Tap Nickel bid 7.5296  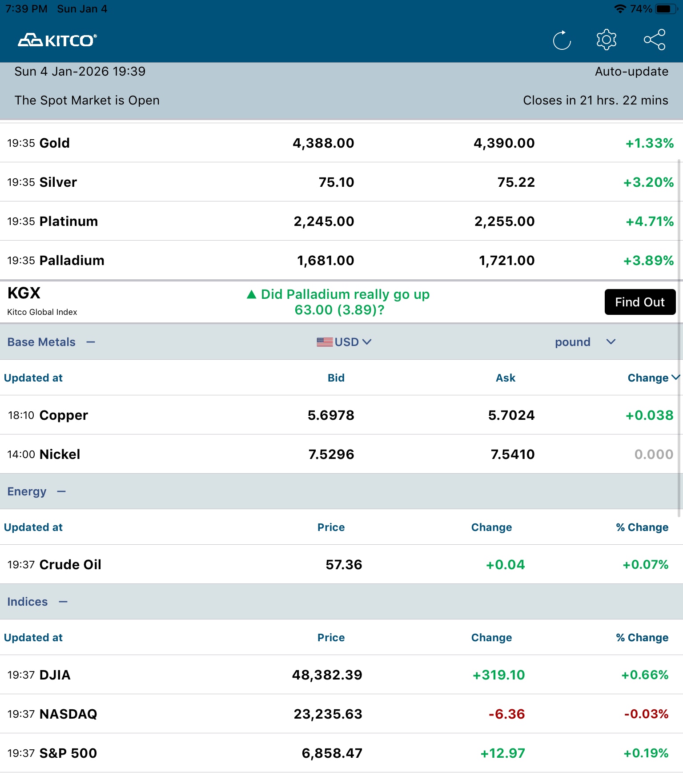click(331, 454)
